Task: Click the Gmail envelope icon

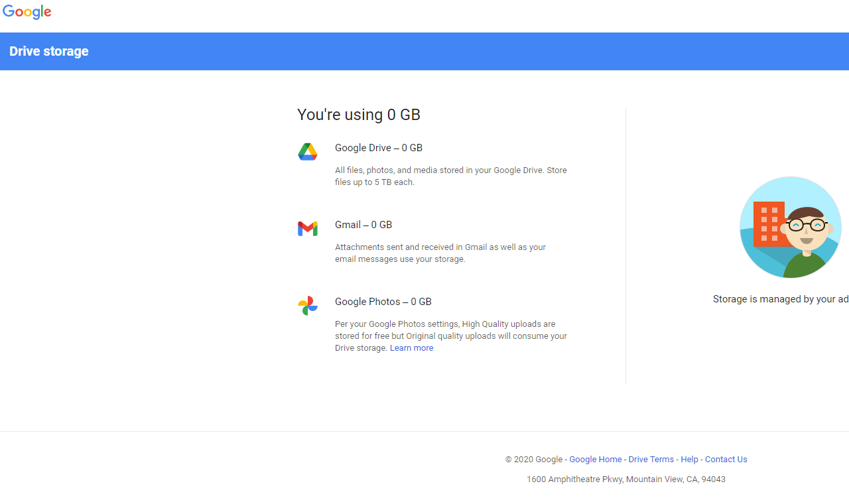Action: point(308,229)
